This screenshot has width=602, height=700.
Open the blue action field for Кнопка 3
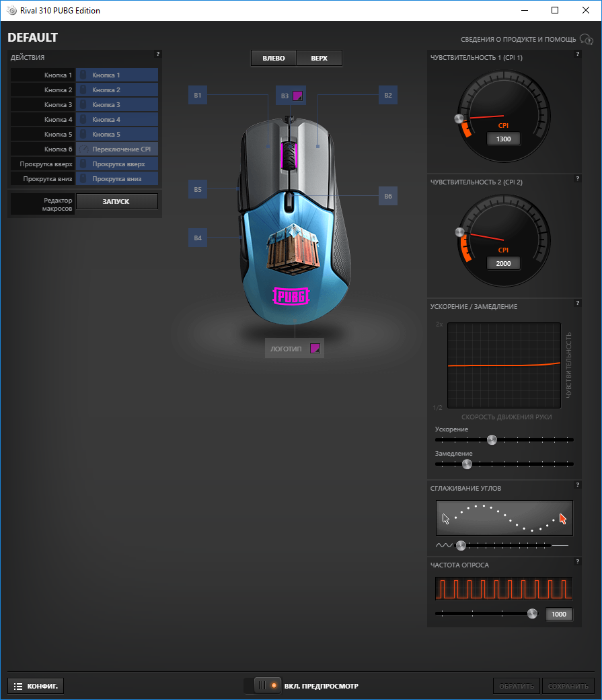tap(117, 104)
